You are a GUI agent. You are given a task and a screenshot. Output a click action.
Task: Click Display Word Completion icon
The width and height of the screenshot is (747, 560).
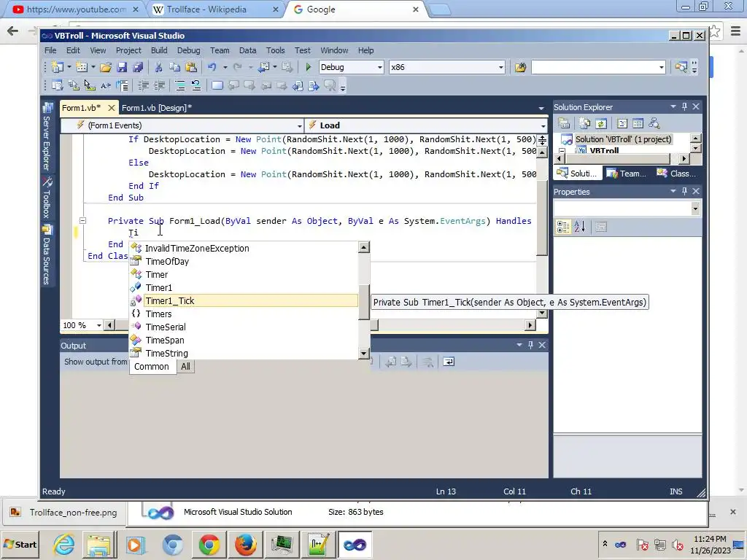(x=106, y=86)
